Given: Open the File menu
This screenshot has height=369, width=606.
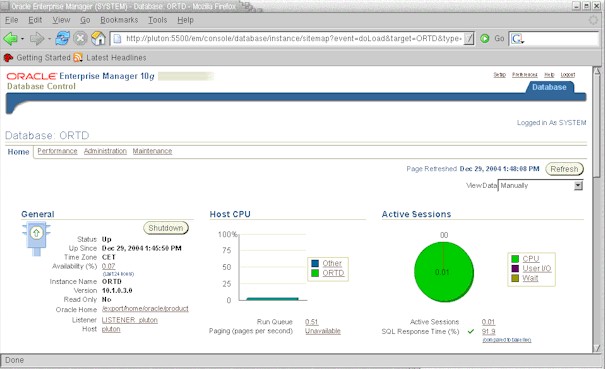Looking at the screenshot, I should tap(12, 20).
